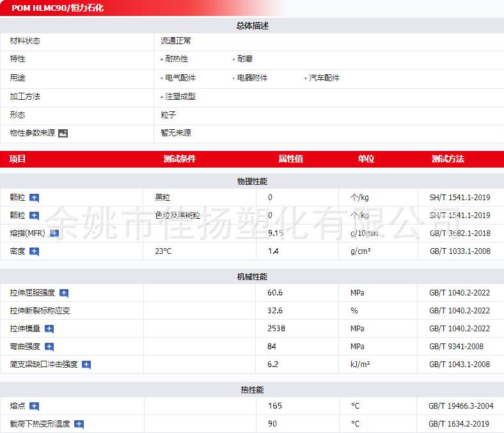Expand the plus icon next to 密度
504x433 pixels.
point(34,251)
